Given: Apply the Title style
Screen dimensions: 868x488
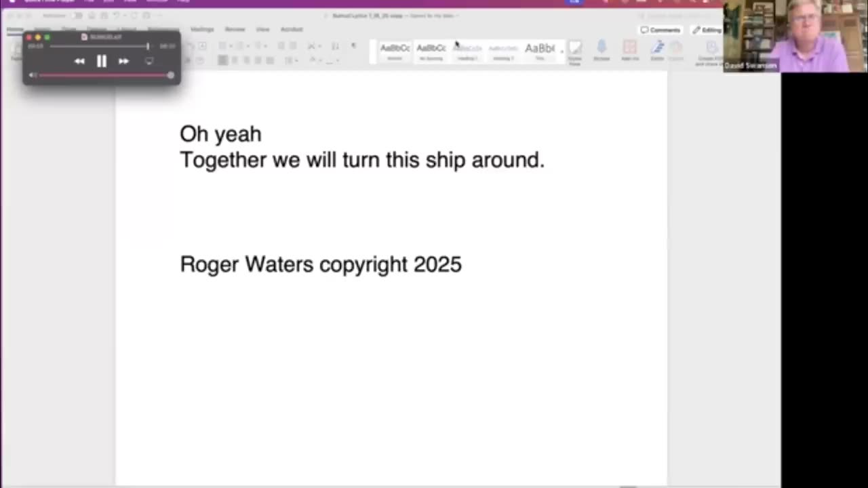Looking at the screenshot, I should (x=540, y=52).
